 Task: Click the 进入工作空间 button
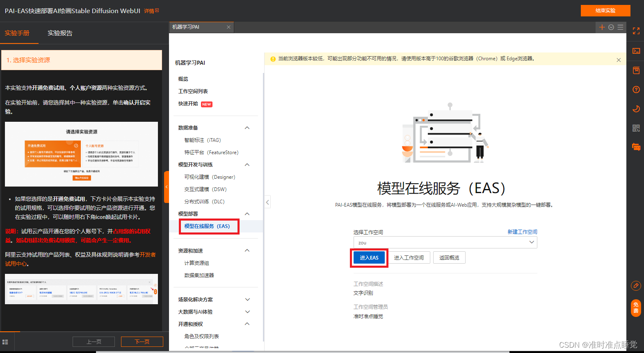tap(409, 257)
